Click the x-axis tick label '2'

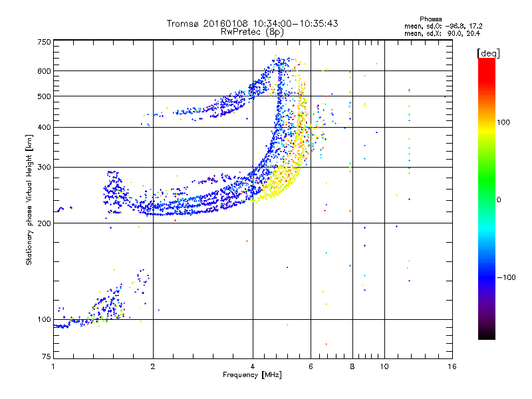(153, 366)
